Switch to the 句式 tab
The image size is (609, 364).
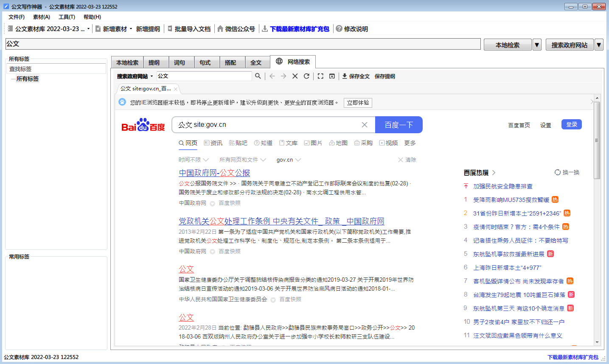pyautogui.click(x=205, y=62)
